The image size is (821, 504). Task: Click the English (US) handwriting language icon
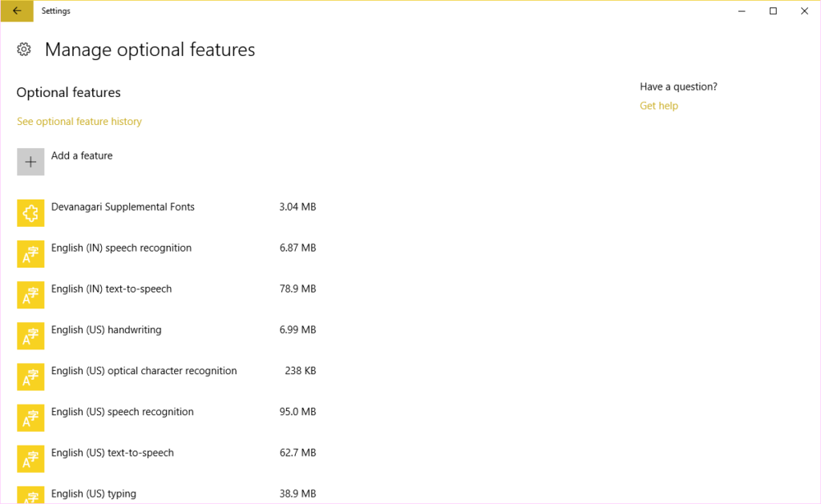[30, 336]
